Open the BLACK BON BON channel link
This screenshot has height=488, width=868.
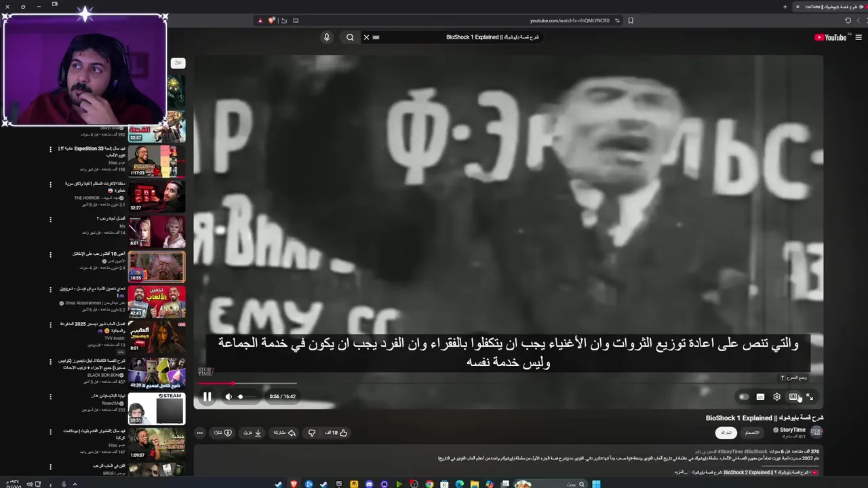pyautogui.click(x=103, y=375)
